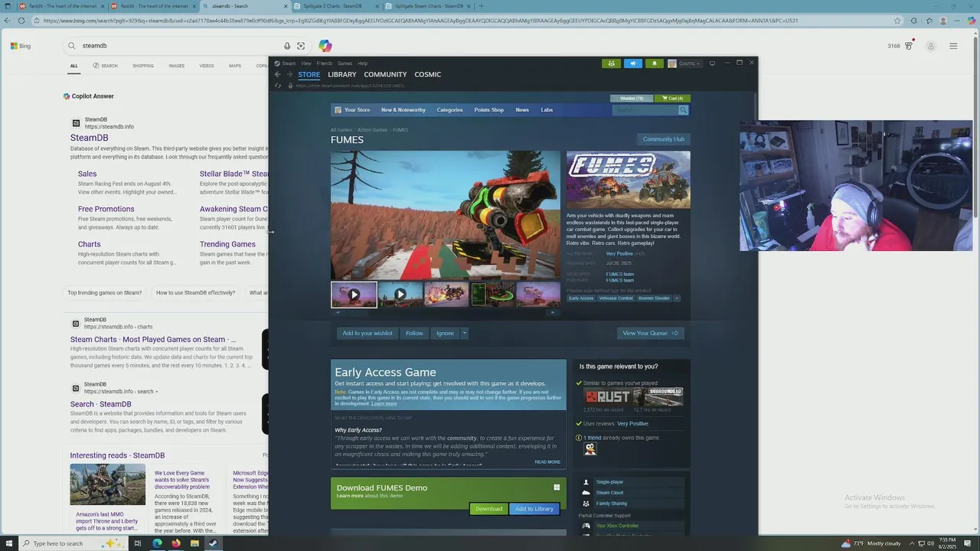This screenshot has width=980, height=551.
Task: Click the Steam store search magnifier
Action: click(x=683, y=110)
